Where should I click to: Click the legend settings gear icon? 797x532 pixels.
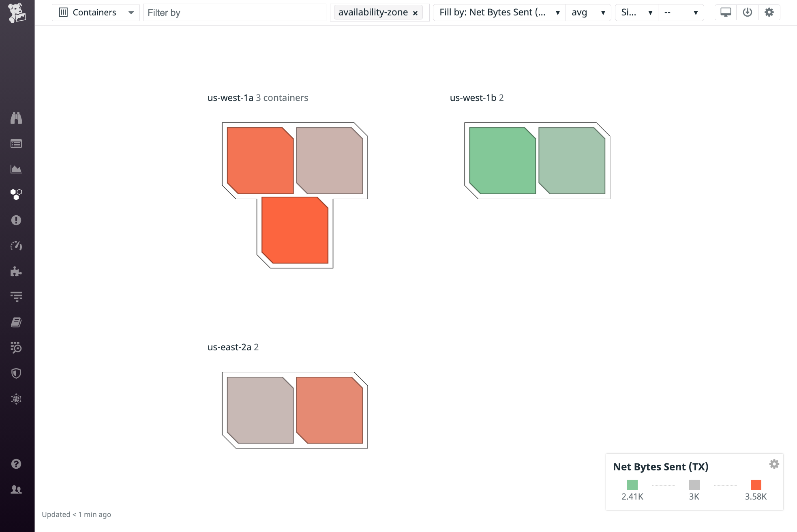[774, 464]
